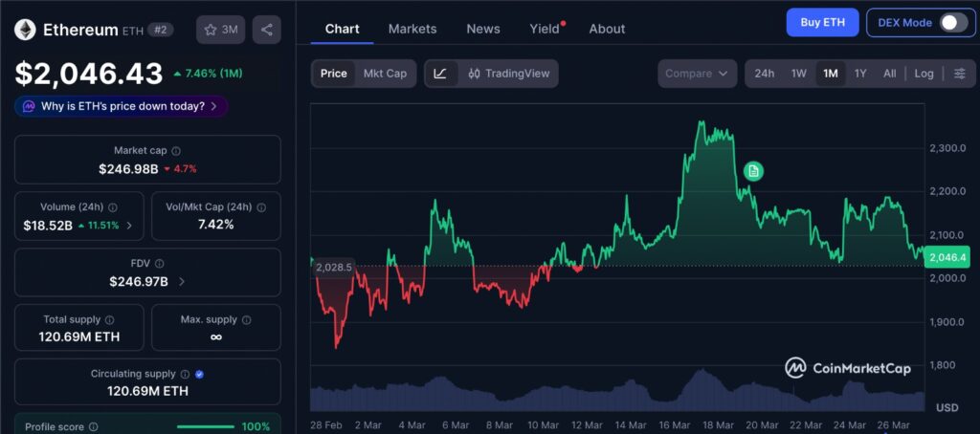Toggle DEX Mode switch
This screenshot has width=980, height=434.
click(953, 23)
